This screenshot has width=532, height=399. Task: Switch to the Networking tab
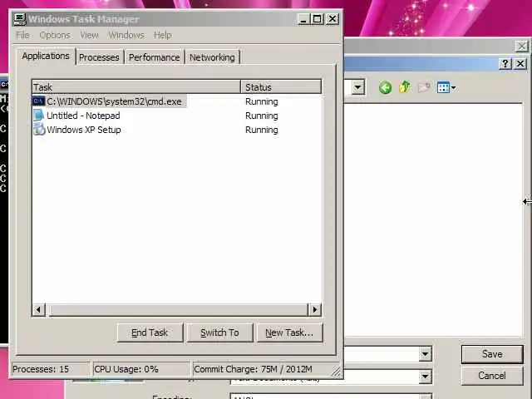212,57
